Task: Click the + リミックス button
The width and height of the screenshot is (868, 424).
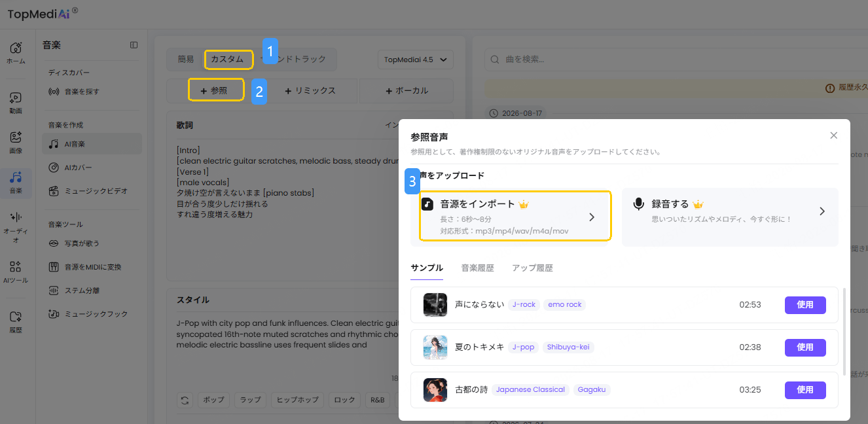Action: click(310, 91)
